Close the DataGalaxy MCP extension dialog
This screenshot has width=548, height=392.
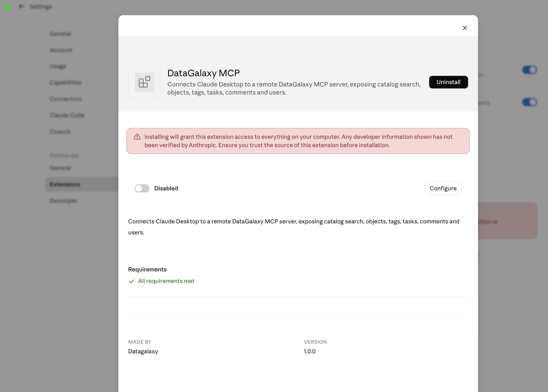(465, 28)
